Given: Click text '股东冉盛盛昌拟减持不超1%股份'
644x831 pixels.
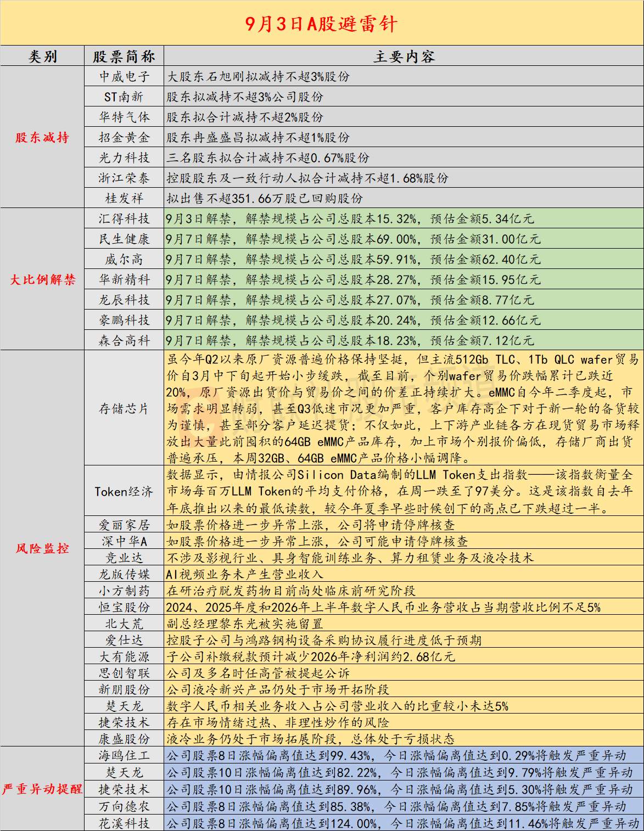Looking at the screenshot, I should tap(258, 138).
